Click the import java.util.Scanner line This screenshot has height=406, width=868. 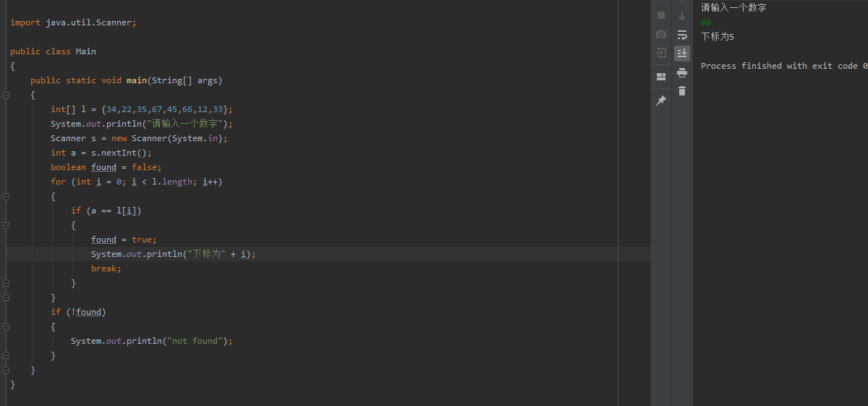point(73,22)
